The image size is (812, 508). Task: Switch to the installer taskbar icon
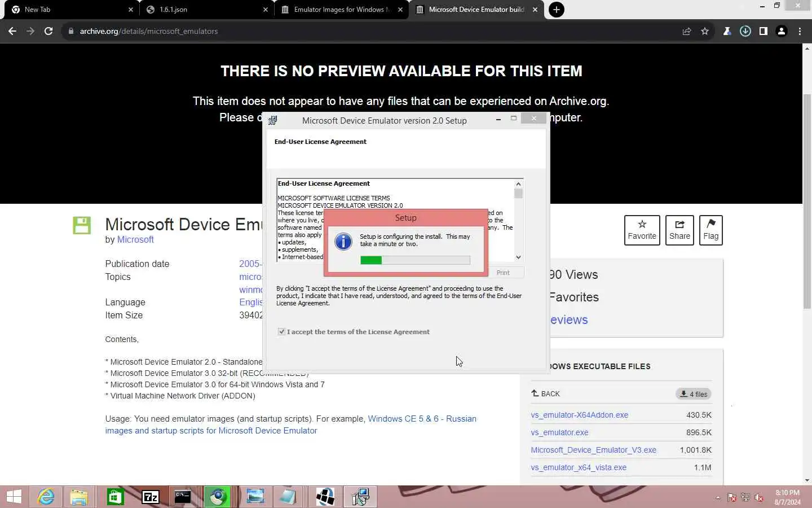(x=360, y=497)
